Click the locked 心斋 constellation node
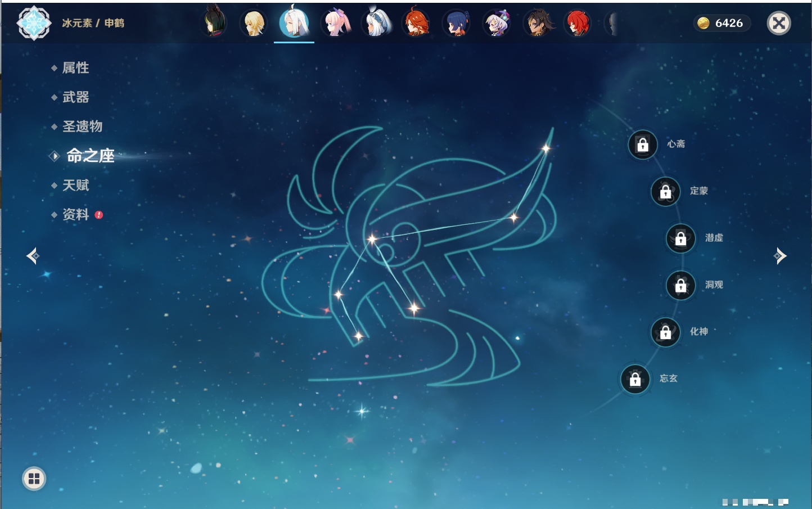Viewport: 812px width, 509px height. [643, 145]
